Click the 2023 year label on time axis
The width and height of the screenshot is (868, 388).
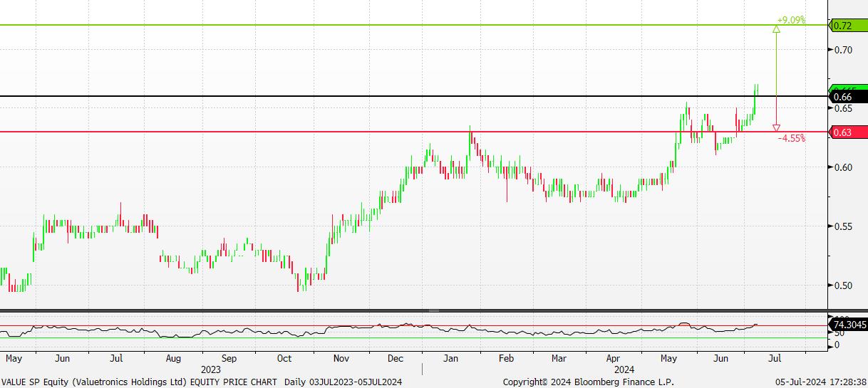211,369
